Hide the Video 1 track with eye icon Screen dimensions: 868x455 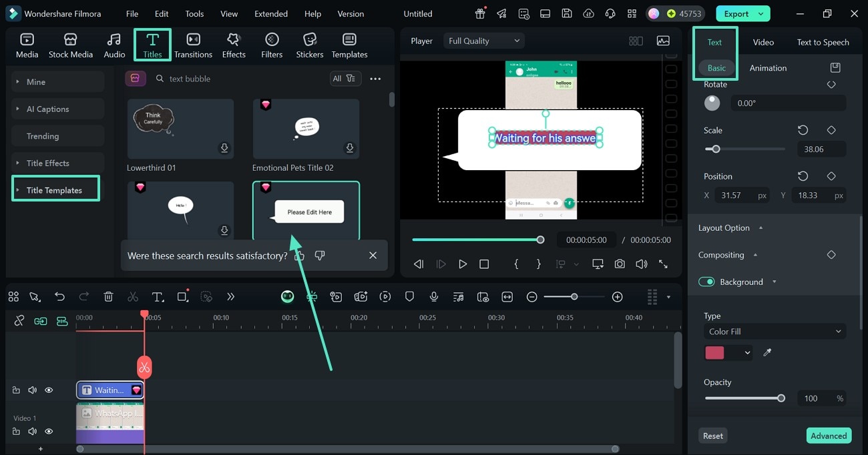(x=49, y=432)
